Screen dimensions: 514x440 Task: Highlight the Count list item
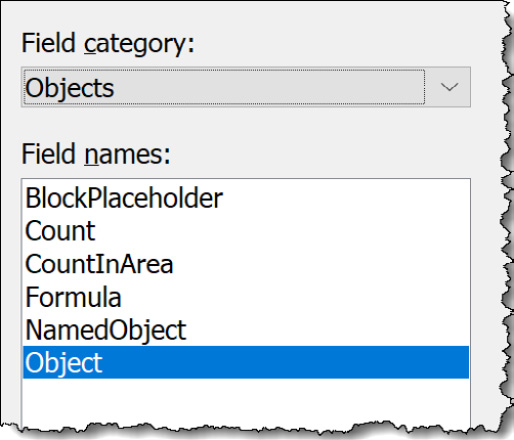[x=246, y=231]
